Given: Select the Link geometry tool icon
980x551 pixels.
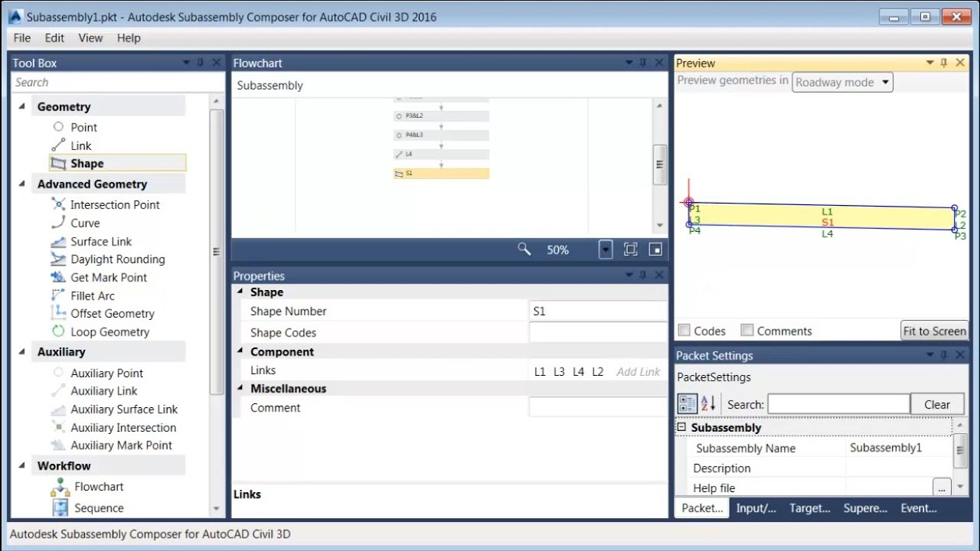Looking at the screenshot, I should click(x=58, y=145).
